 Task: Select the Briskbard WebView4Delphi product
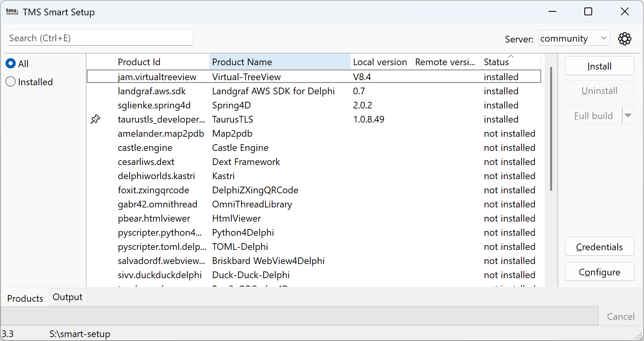pyautogui.click(x=268, y=260)
